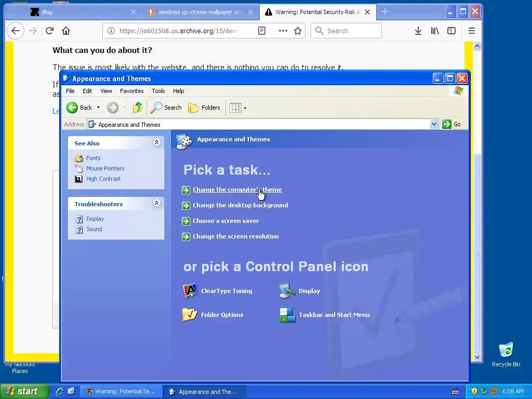
Task: Collapse the See Also panel
Action: click(156, 142)
